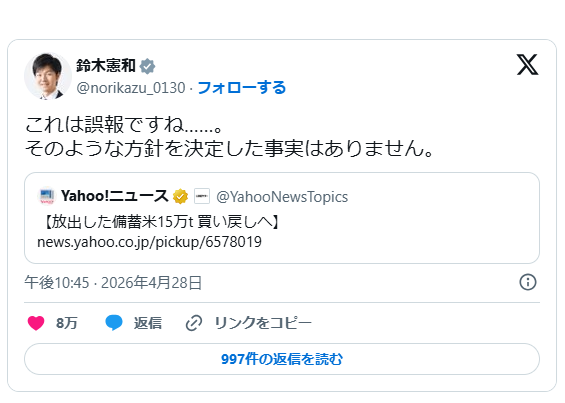The image size is (565, 403).
Task: Click the 返信 reply label
Action: [x=148, y=323]
